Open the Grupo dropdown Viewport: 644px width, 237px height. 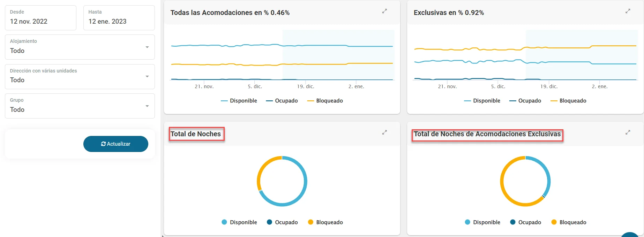click(80, 106)
